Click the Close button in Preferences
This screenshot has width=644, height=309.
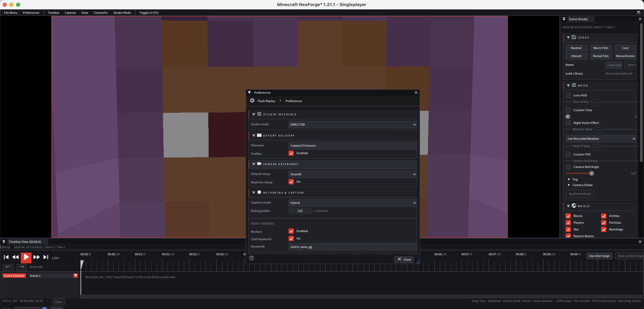pos(404,259)
